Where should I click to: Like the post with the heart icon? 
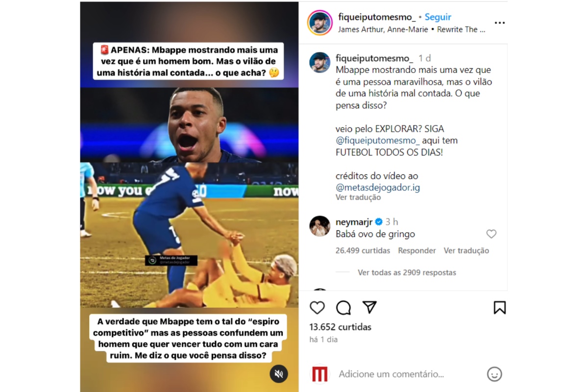318,308
